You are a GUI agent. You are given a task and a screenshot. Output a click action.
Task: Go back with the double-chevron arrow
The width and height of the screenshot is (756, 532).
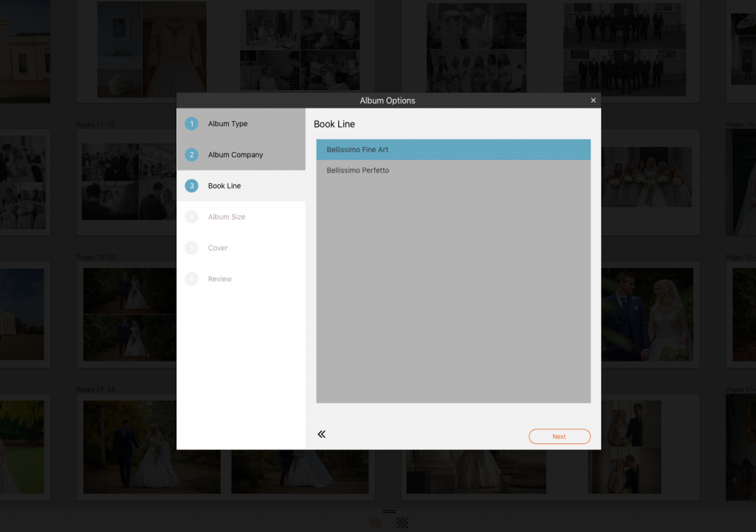(x=322, y=434)
